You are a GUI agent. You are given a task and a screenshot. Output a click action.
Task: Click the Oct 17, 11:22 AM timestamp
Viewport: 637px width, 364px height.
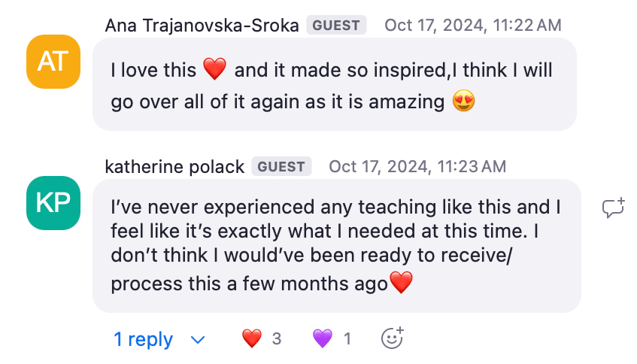[x=472, y=26]
